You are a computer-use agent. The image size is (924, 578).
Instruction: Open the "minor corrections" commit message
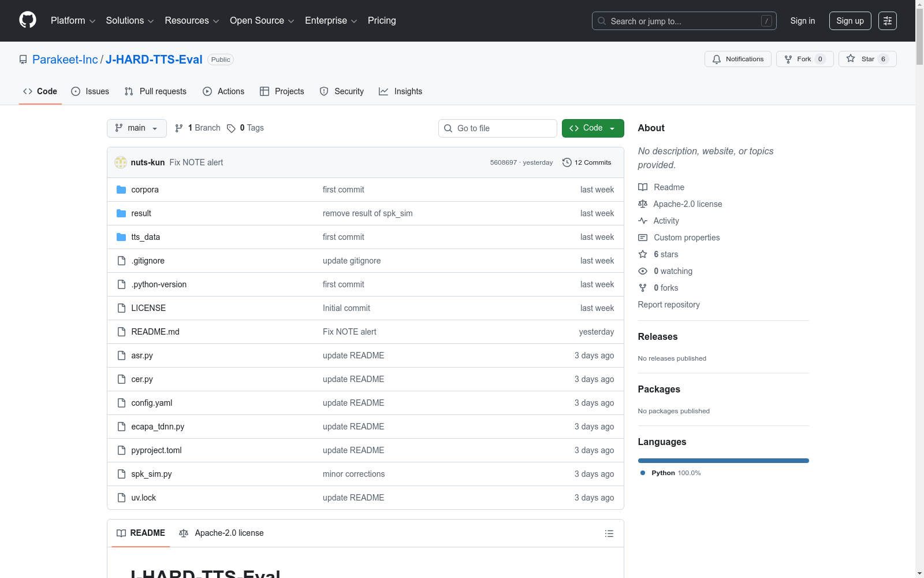click(353, 474)
